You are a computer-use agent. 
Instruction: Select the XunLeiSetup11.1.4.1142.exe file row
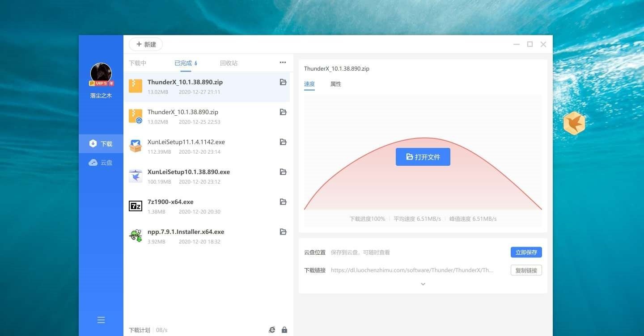click(x=207, y=147)
